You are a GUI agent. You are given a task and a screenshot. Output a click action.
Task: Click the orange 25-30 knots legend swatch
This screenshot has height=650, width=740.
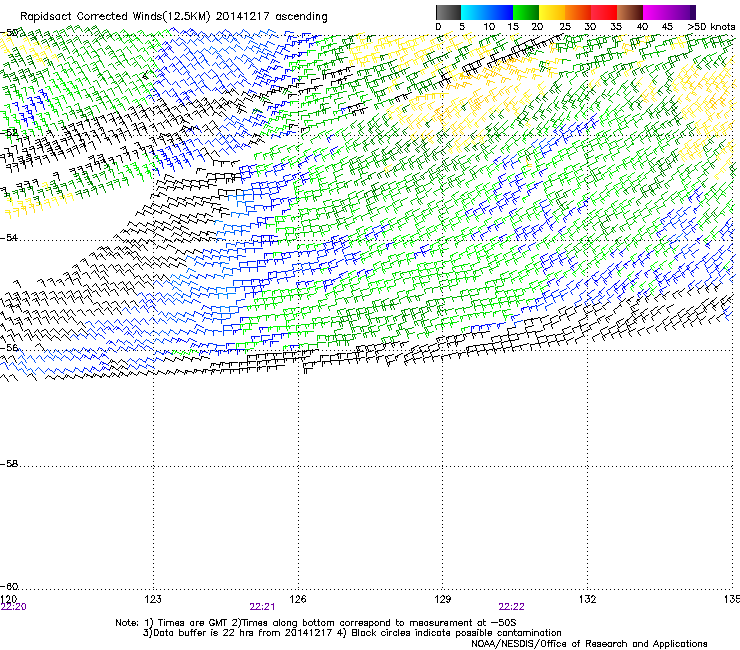pyautogui.click(x=578, y=12)
